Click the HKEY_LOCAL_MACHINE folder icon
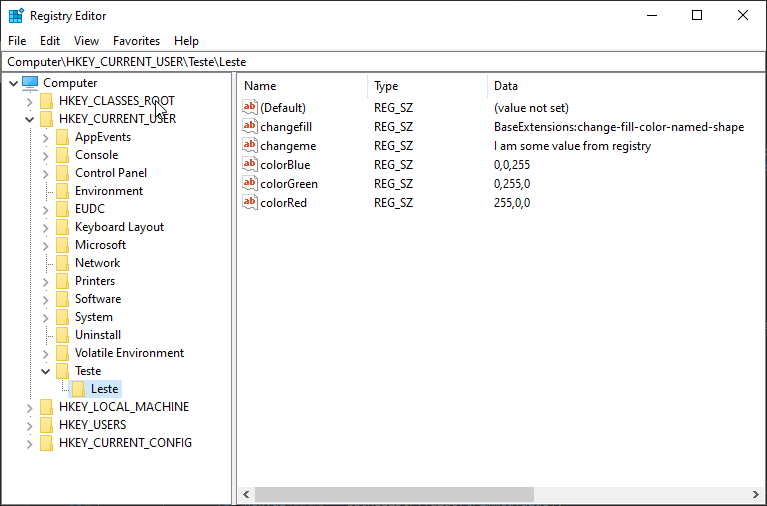This screenshot has width=767, height=506. (x=46, y=407)
